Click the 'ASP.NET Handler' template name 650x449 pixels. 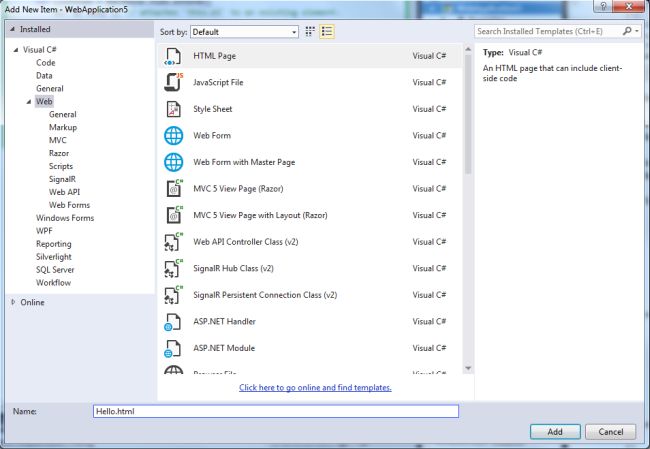pyautogui.click(x=224, y=321)
